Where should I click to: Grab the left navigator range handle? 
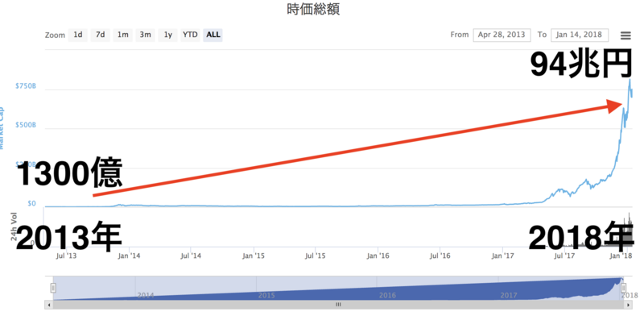53,288
